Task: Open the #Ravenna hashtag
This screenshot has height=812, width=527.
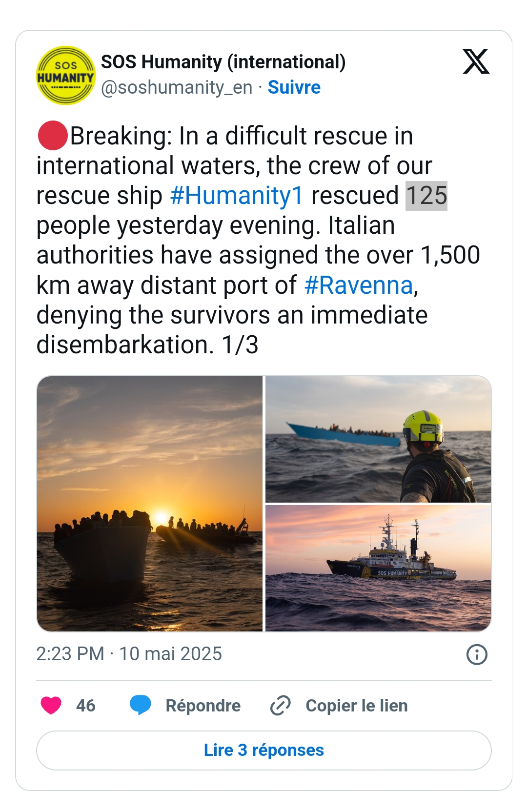Action: [x=359, y=285]
